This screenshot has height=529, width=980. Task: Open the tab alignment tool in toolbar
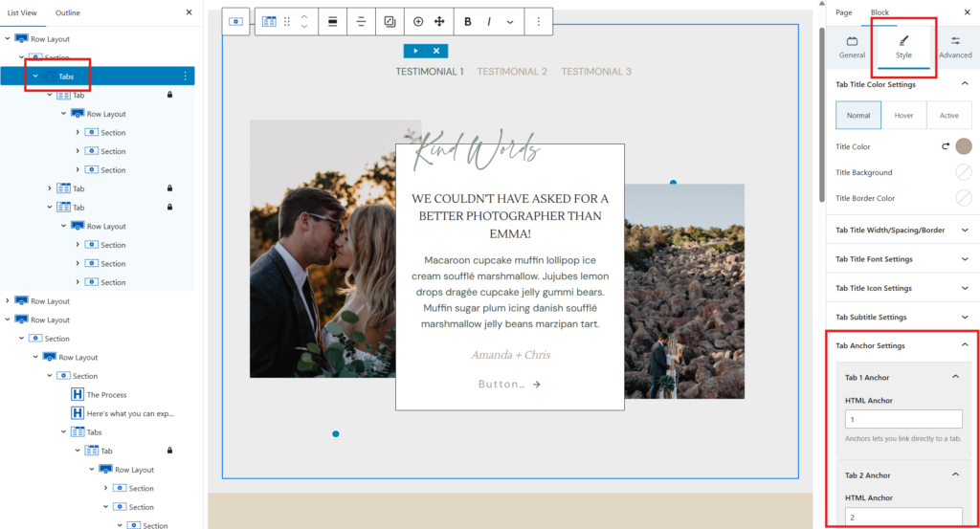click(361, 21)
